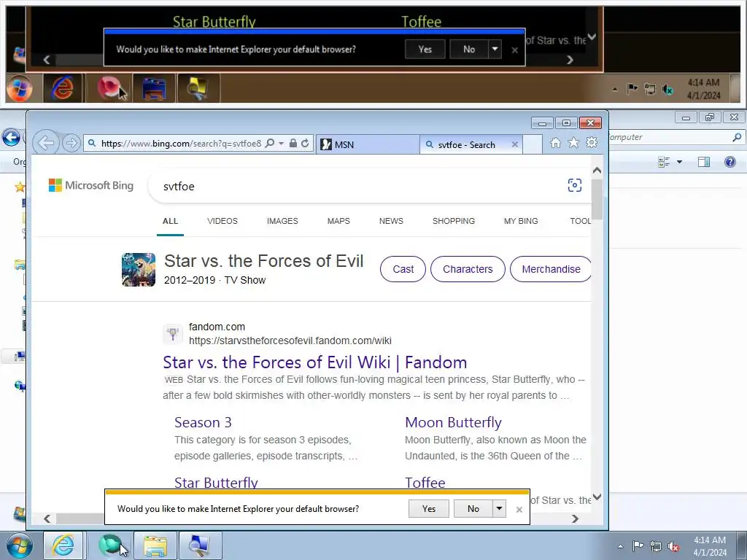Click the network tray icon
This screenshot has width=747, height=560.
[x=656, y=546]
